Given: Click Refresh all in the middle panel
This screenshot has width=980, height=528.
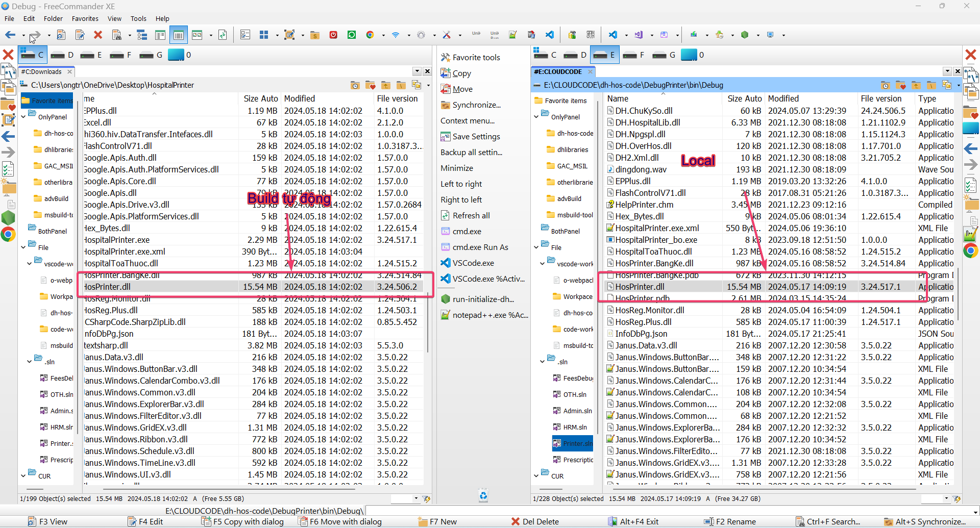Looking at the screenshot, I should (x=465, y=215).
